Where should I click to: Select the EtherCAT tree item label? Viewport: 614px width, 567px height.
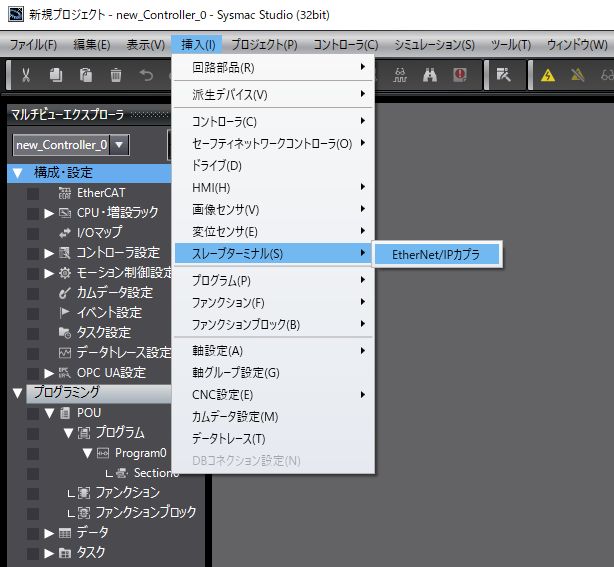coord(101,193)
